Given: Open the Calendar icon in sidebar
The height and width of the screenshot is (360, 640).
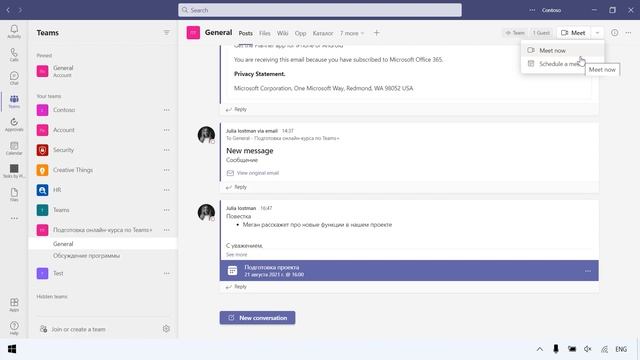Looking at the screenshot, I should (x=14, y=148).
